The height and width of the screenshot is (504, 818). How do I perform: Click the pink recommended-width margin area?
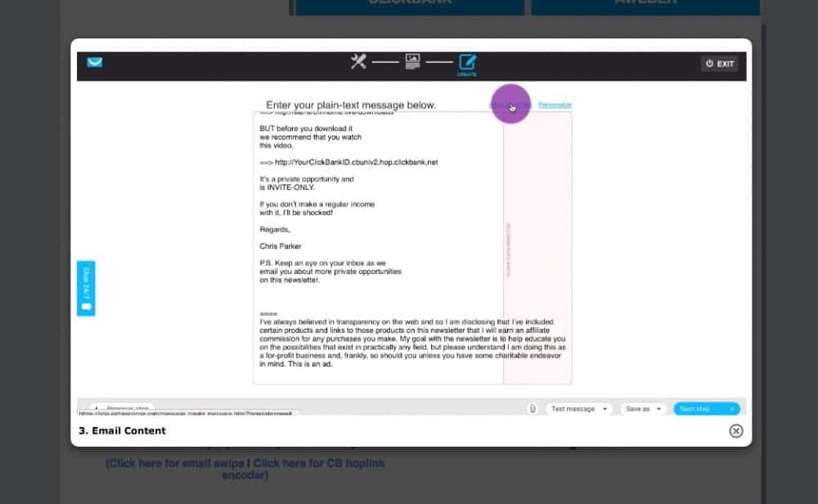point(537,248)
